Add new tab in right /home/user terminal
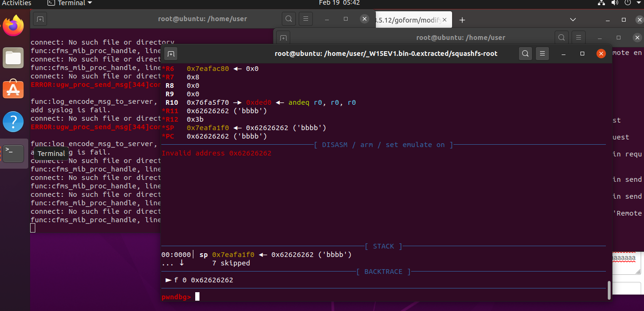The width and height of the screenshot is (644, 311). click(x=283, y=38)
